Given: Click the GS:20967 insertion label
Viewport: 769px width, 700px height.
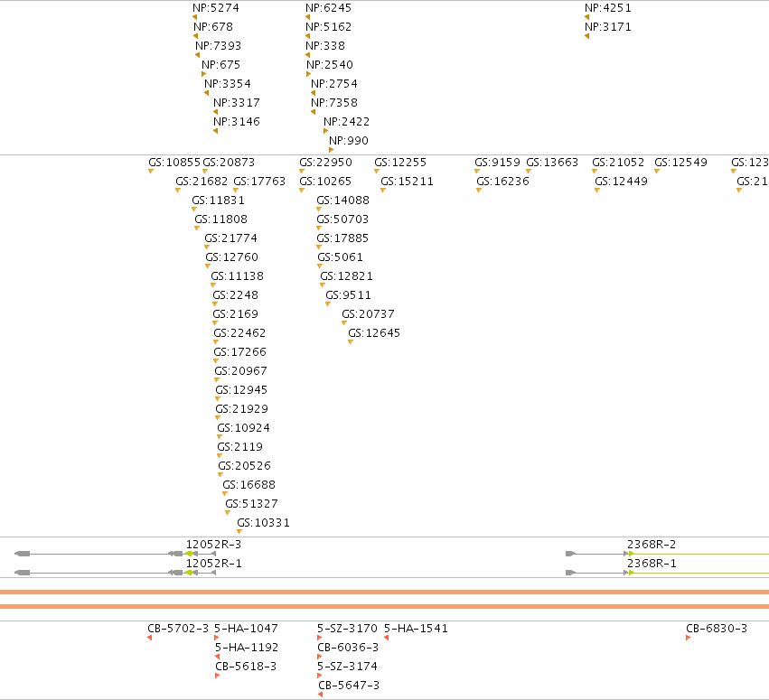Looking at the screenshot, I should 240,371.
